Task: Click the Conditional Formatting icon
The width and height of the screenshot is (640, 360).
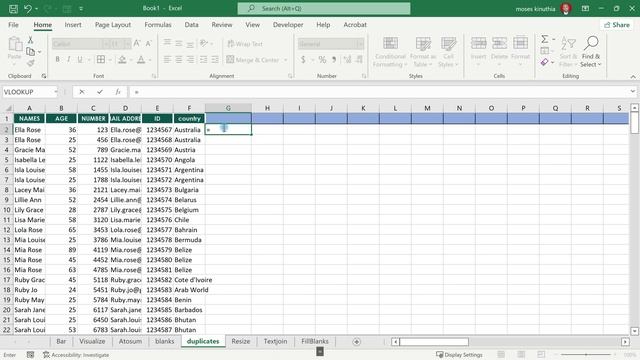Action: (390, 44)
